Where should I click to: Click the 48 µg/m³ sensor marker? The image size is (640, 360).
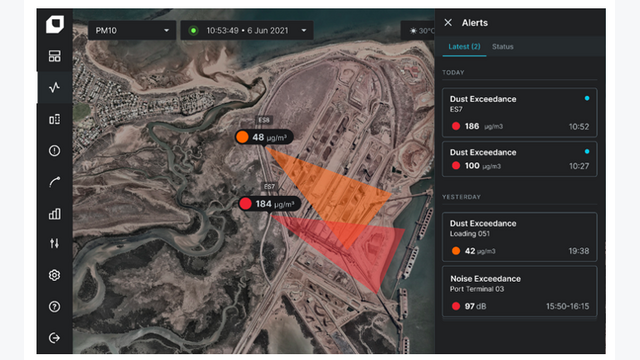point(264,137)
